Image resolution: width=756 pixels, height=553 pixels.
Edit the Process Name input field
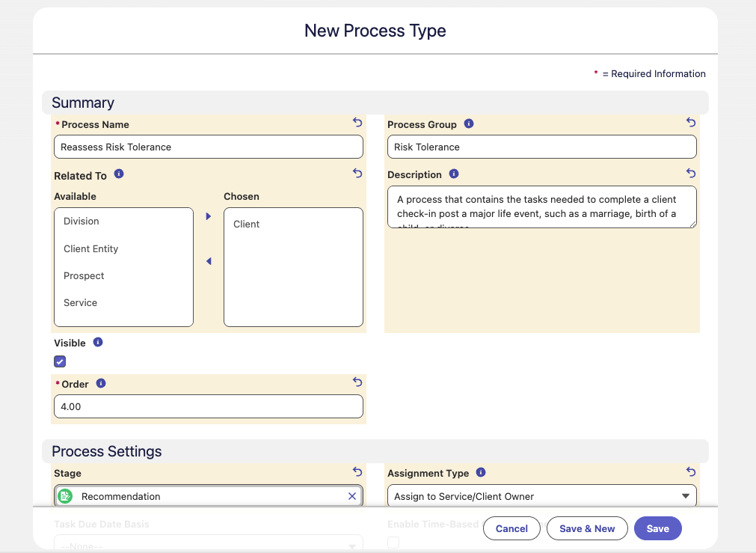209,147
